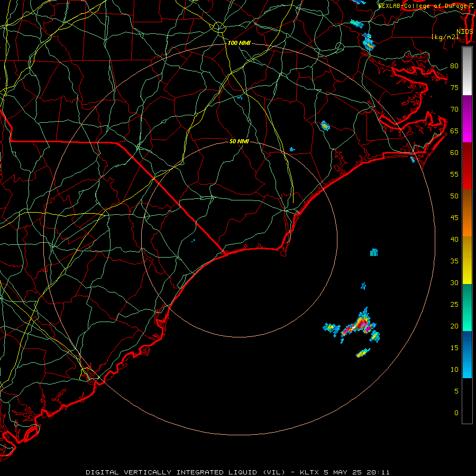Viewport: 476px width, 476px height.
Task: Click the "NIDS" label above the scale
Action: pyautogui.click(x=464, y=32)
